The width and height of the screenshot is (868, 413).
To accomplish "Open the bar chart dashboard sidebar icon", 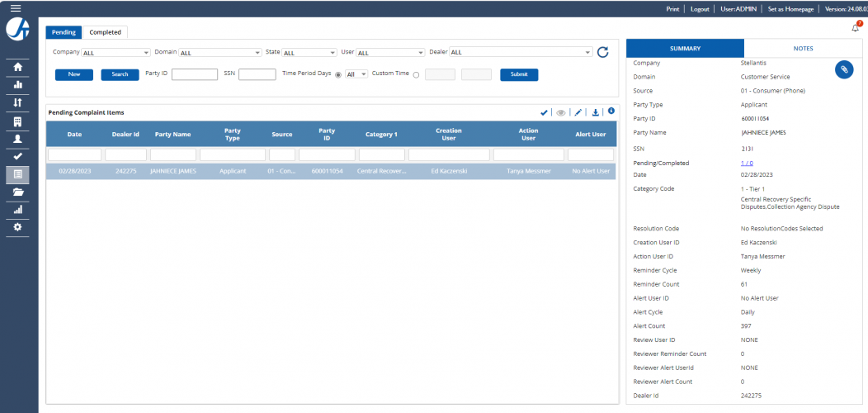I will tap(17, 85).
